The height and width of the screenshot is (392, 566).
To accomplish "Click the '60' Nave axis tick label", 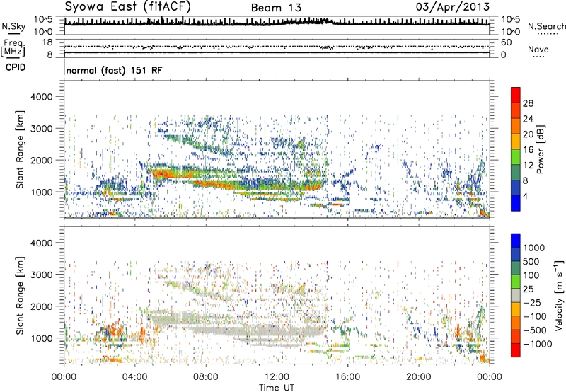I will [x=506, y=42].
